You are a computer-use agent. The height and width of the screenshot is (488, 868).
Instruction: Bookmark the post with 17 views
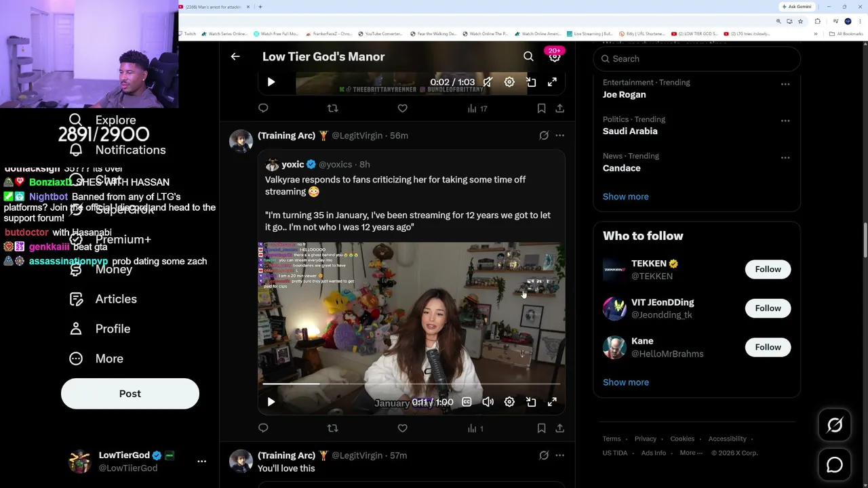(541, 108)
